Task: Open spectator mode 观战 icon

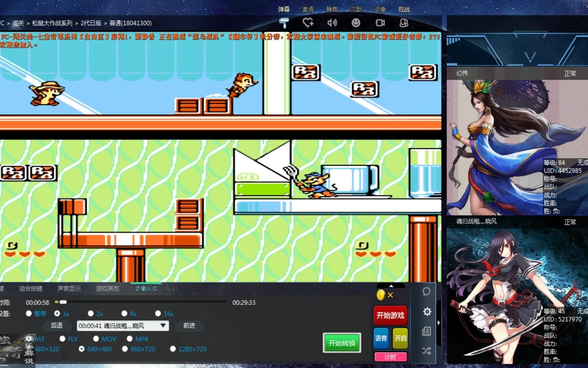Action: (x=404, y=23)
